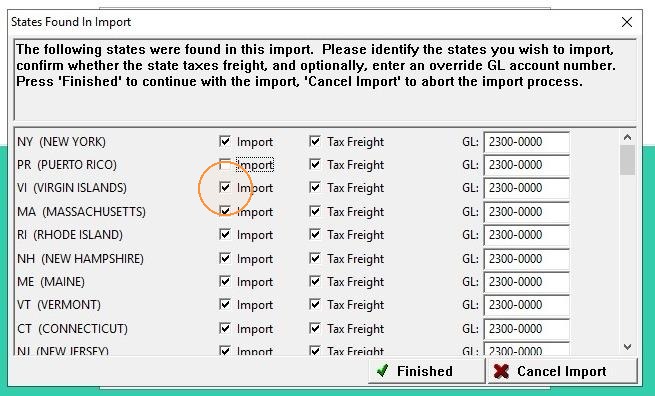Screen dimensions: 655x396
Task: Click the vertical scrollbar thumb in states list
Action: 627,160
